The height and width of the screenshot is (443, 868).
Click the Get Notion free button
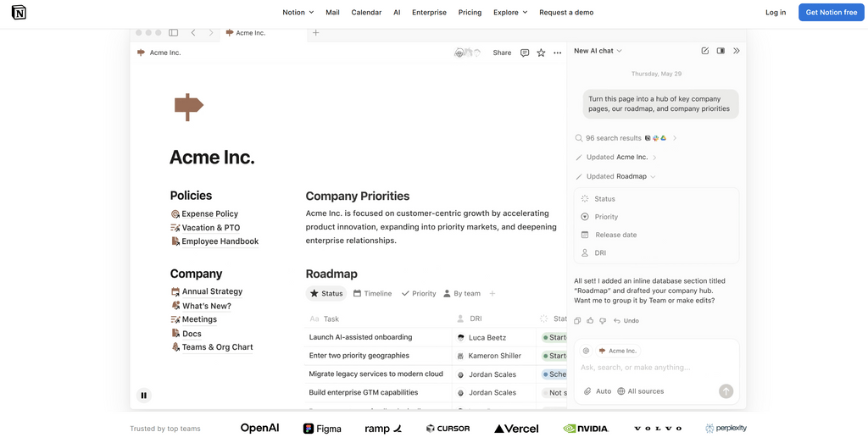pyautogui.click(x=831, y=13)
